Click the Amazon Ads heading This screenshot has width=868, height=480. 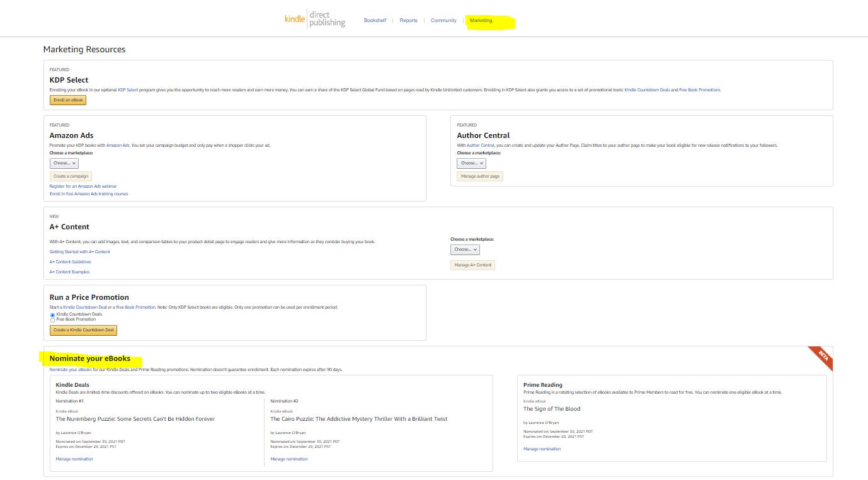pos(72,135)
